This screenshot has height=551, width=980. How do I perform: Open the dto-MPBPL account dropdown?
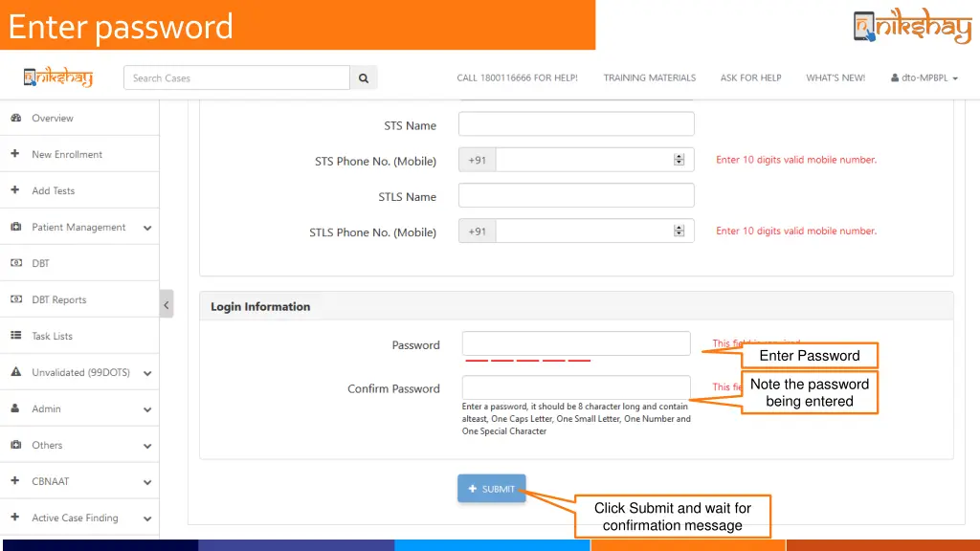[924, 78]
